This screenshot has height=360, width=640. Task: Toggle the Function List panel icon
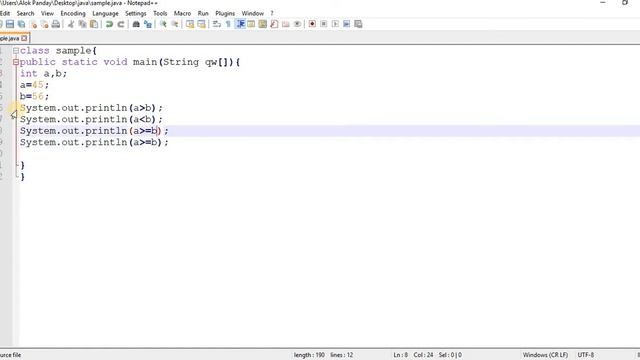274,24
